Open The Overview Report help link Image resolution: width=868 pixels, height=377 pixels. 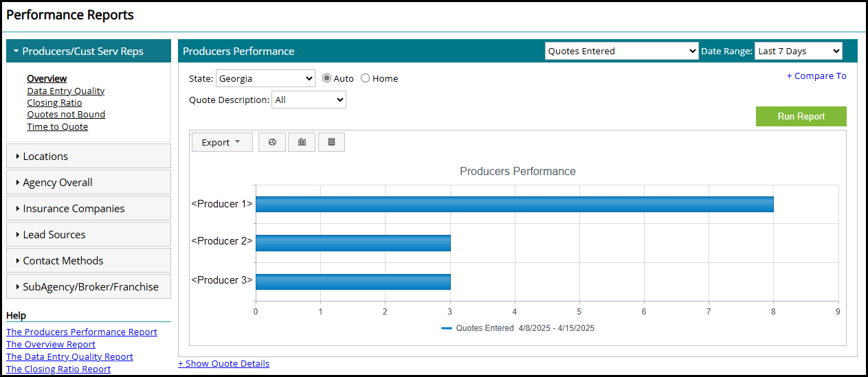(x=51, y=344)
